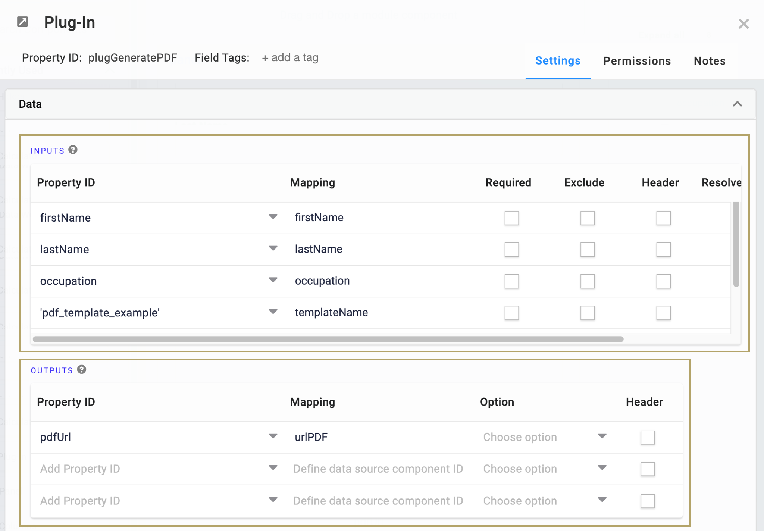Open pdfUrl Property ID dropdown arrow
The image size is (764, 532).
point(273,436)
